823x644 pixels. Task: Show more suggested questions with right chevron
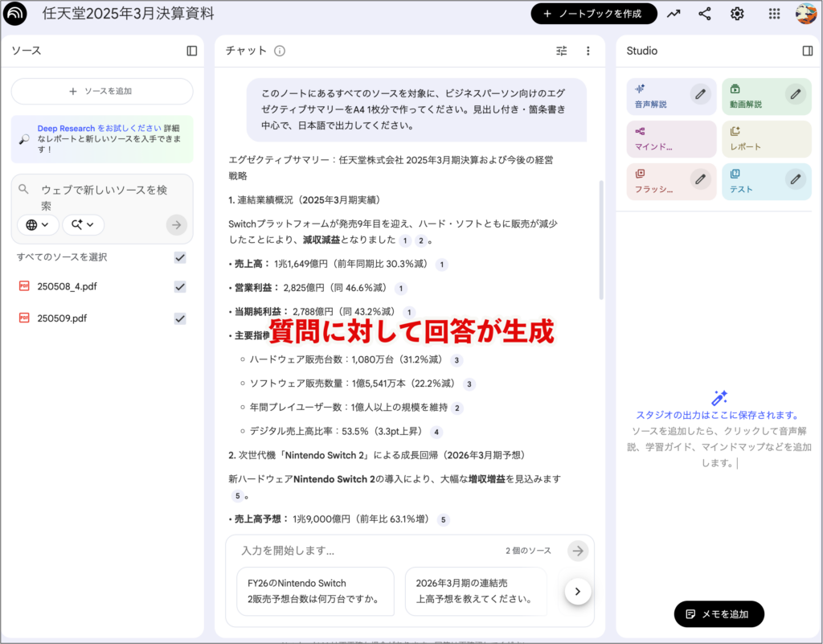tap(578, 592)
